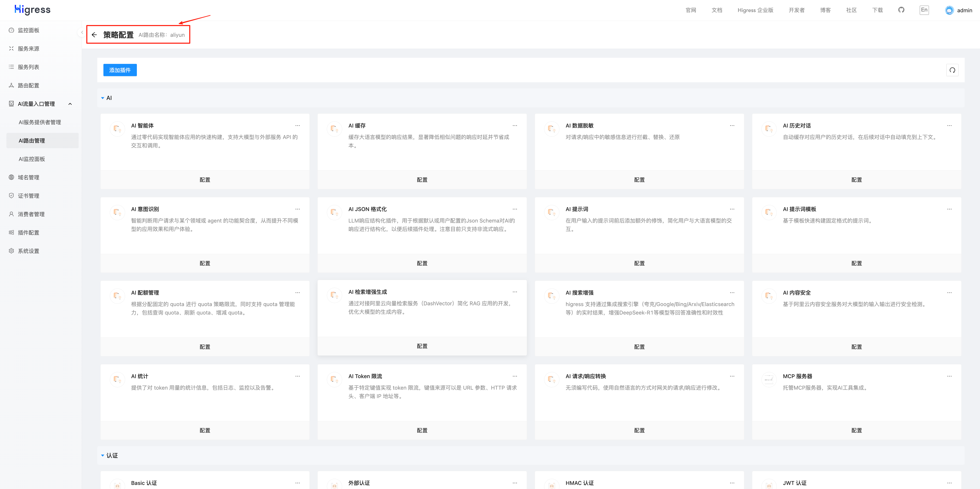Click the back arrow beside 策略配置
Screen dimensions: 980x489
point(94,35)
